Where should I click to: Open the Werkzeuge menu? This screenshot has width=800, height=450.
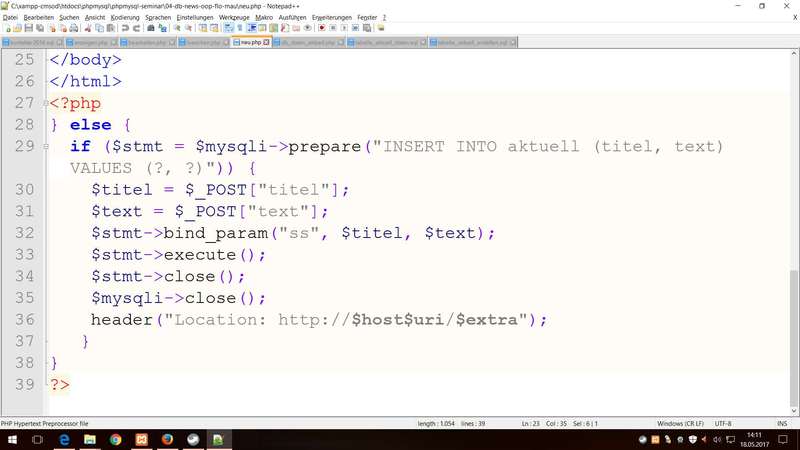coord(234,17)
